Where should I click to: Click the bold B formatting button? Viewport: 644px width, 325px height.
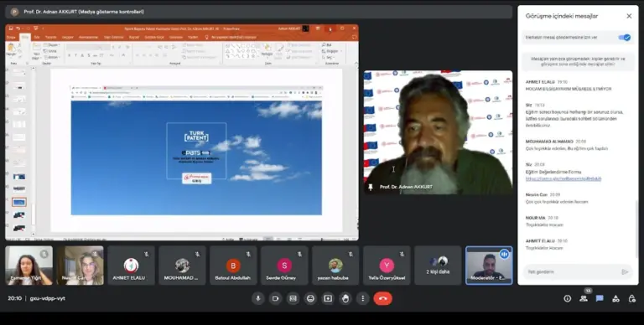click(x=70, y=55)
